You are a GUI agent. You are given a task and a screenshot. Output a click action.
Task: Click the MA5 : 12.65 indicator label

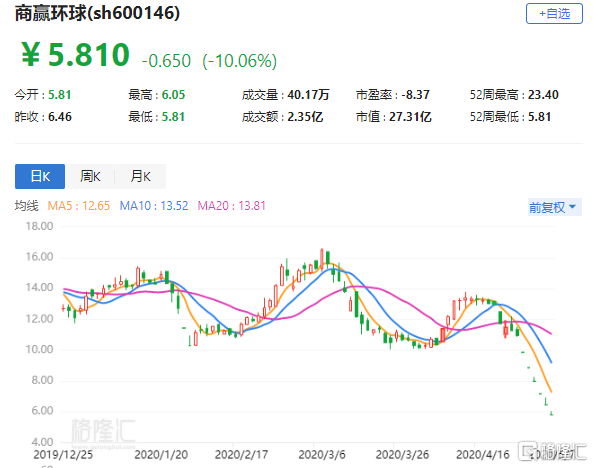(79, 206)
